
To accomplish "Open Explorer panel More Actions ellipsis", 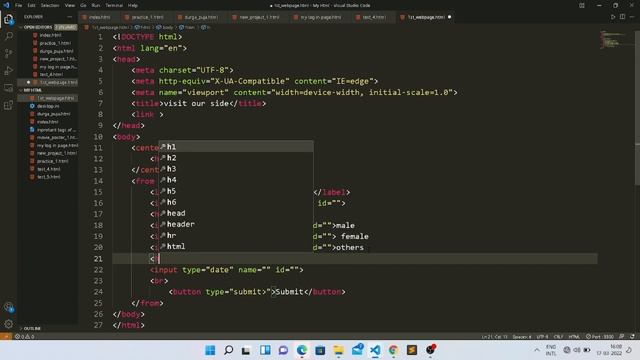I will point(69,17).
